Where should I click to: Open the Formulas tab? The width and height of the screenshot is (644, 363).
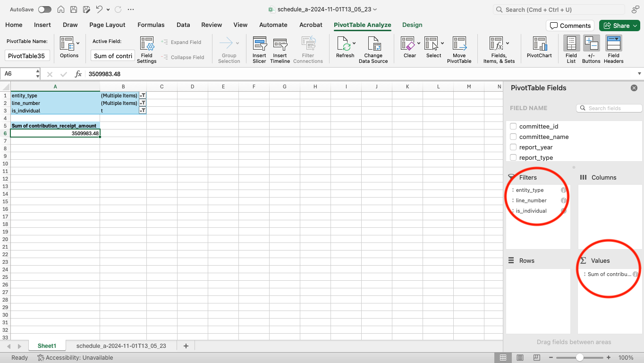[x=151, y=25]
